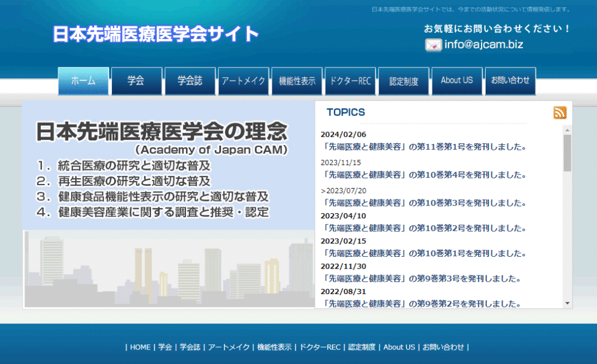This screenshot has height=364, width=597.
Task: Open the 機能性表示 tab
Action: click(x=297, y=81)
